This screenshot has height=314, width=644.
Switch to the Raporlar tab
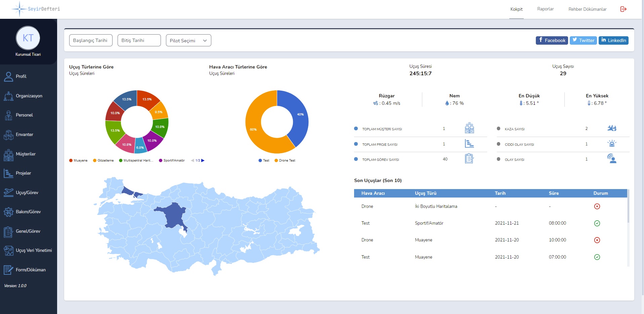[545, 9]
